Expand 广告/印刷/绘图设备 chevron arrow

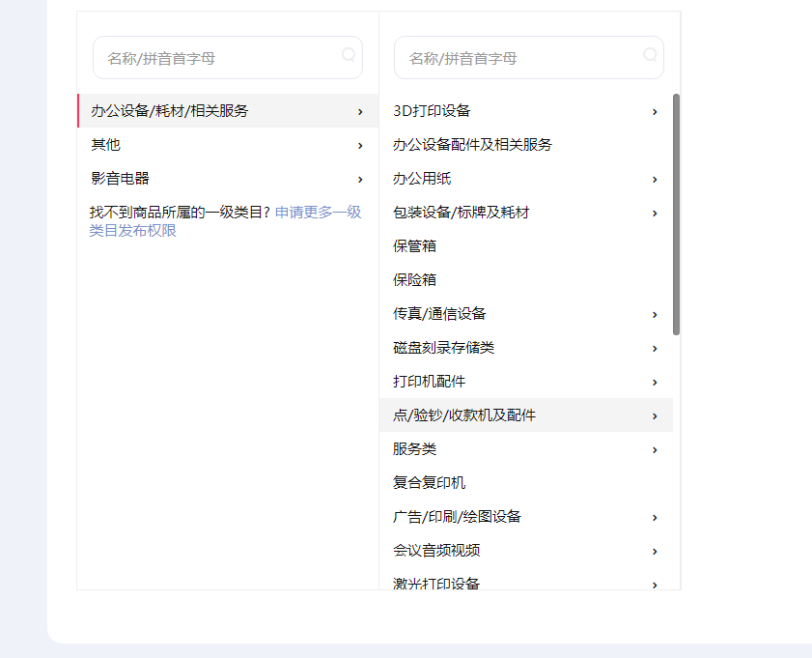point(655,518)
